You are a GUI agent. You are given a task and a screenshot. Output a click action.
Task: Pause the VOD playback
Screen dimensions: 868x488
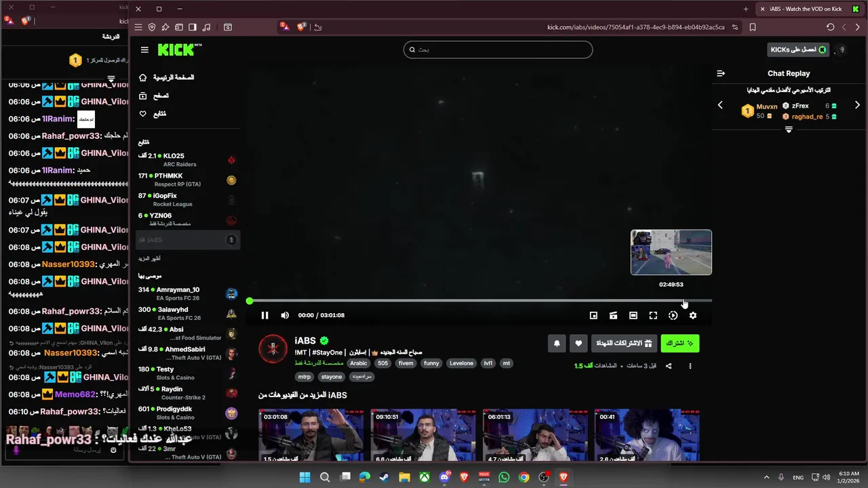coord(264,315)
